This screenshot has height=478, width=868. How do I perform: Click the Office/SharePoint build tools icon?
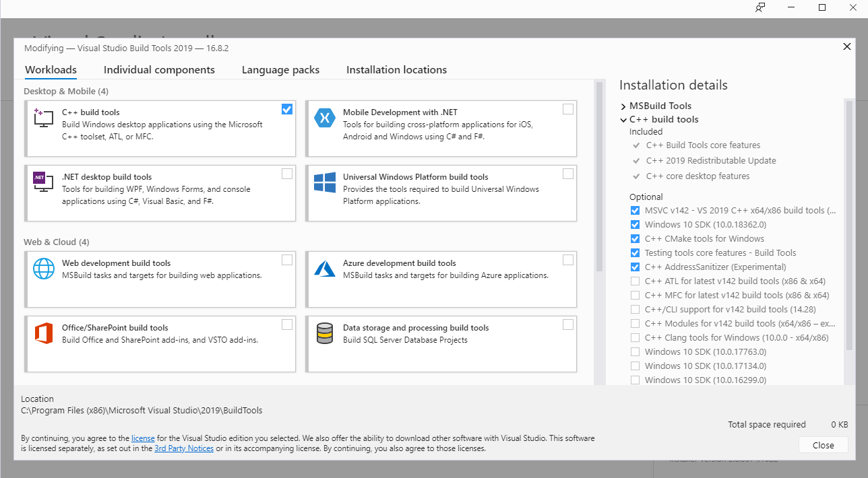pos(43,333)
